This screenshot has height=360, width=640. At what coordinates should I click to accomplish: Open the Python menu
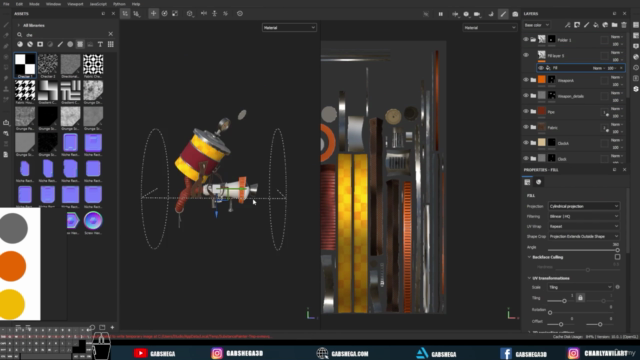coord(119,4)
